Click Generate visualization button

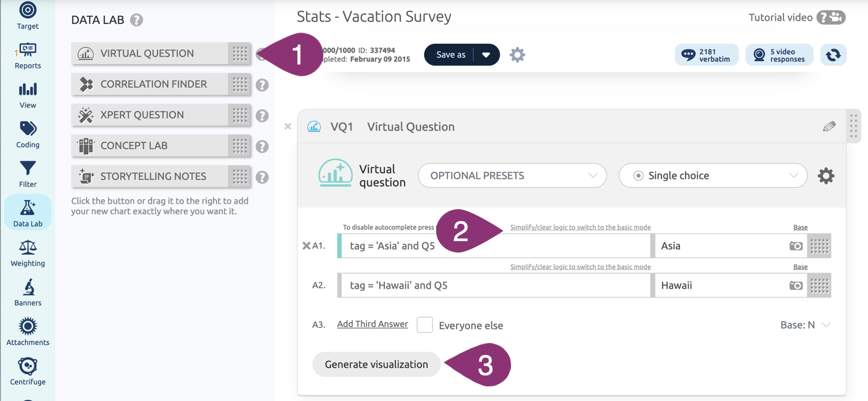(376, 364)
